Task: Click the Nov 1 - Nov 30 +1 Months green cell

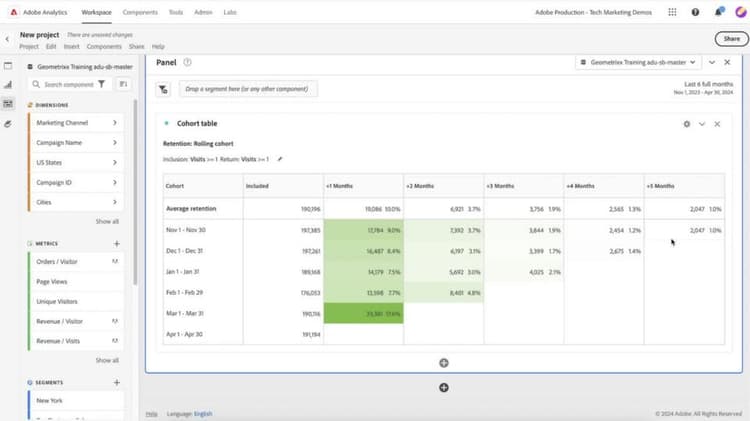Action: [364, 230]
